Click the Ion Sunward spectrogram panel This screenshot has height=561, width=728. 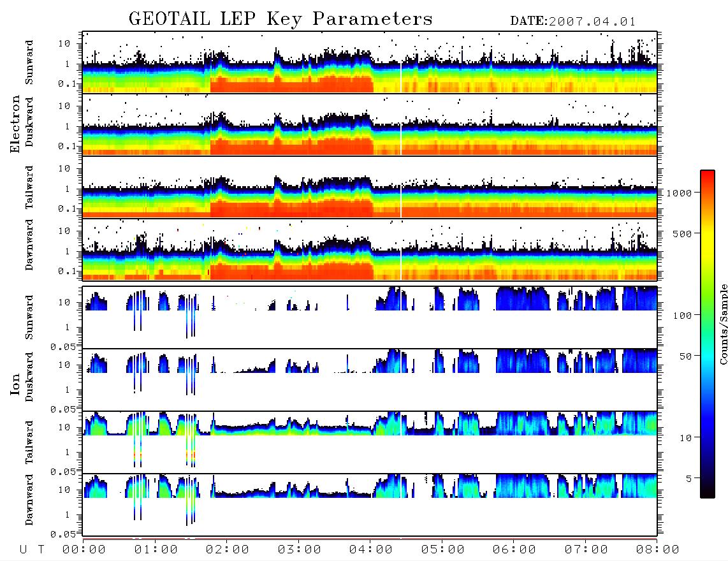point(370,317)
